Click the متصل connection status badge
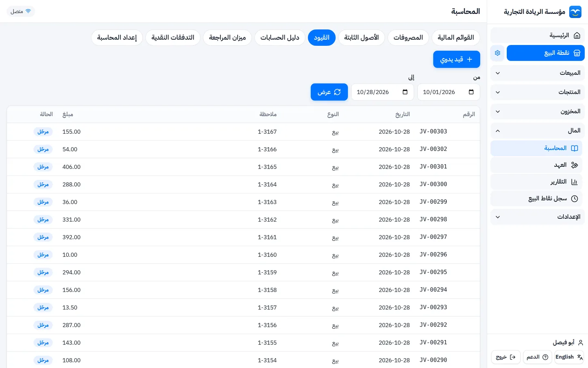Viewport: 588px width, 368px height. tap(21, 11)
